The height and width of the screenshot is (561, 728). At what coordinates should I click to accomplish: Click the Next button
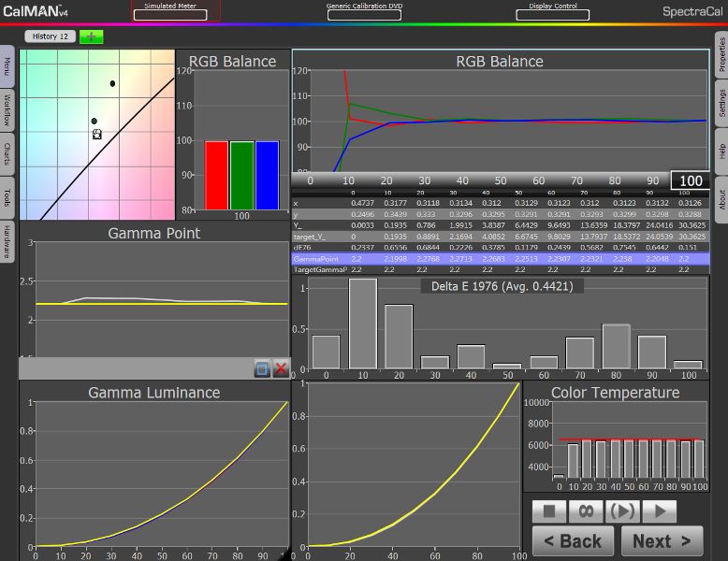[661, 540]
